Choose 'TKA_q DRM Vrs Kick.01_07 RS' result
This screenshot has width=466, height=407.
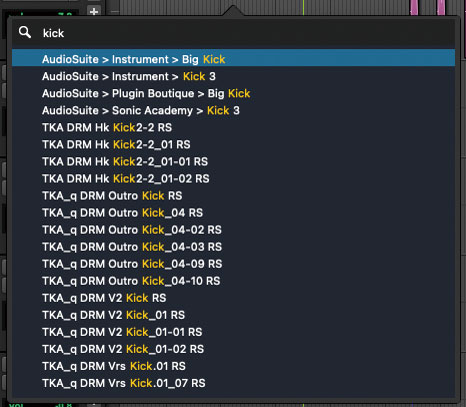pos(233,383)
